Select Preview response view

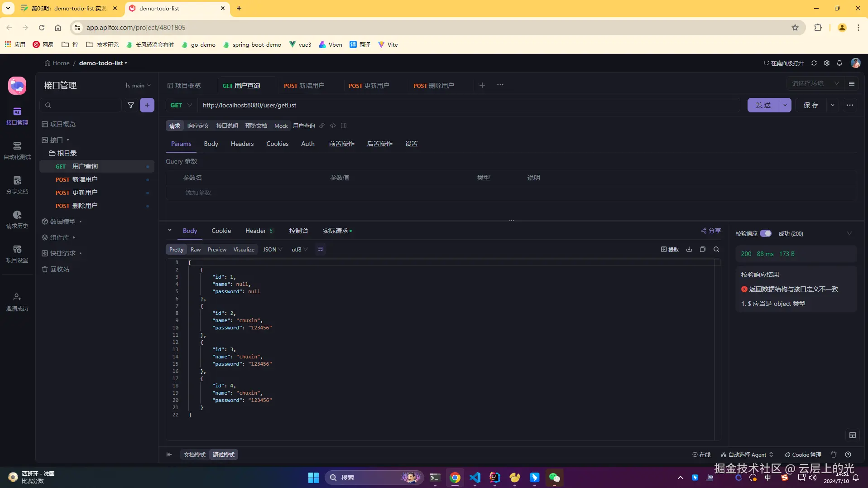click(x=217, y=249)
